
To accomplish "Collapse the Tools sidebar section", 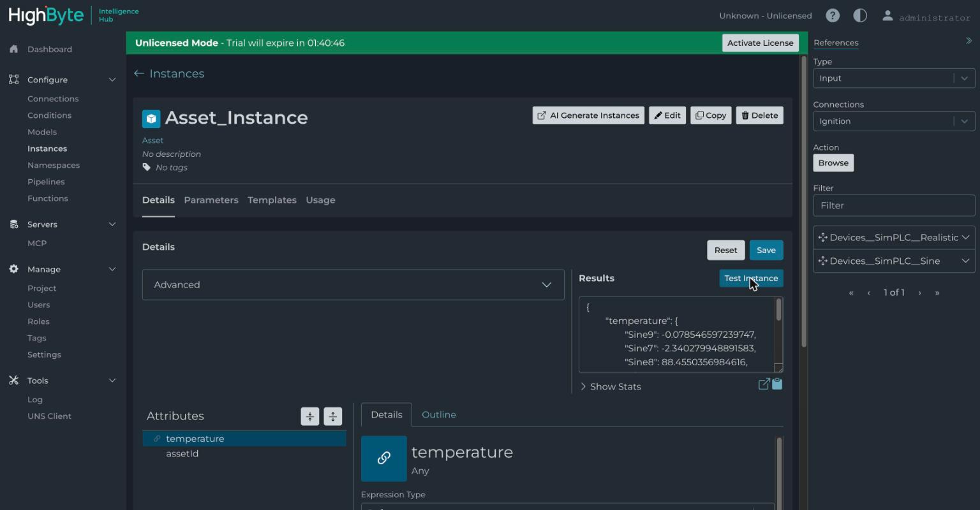I will pyautogui.click(x=112, y=381).
